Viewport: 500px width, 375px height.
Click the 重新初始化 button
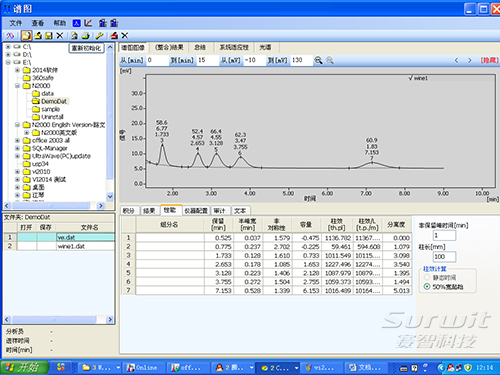coord(86,48)
